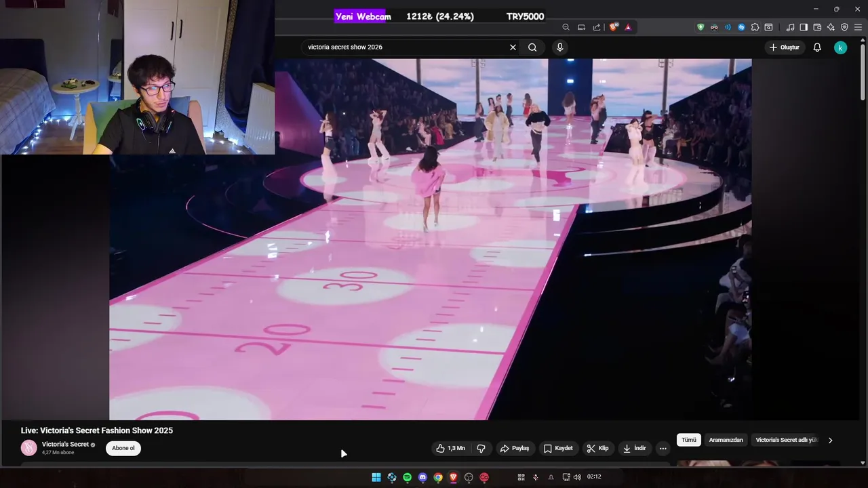The image size is (868, 488).
Task: Open Brave Rewards triangle icon
Action: (628, 27)
